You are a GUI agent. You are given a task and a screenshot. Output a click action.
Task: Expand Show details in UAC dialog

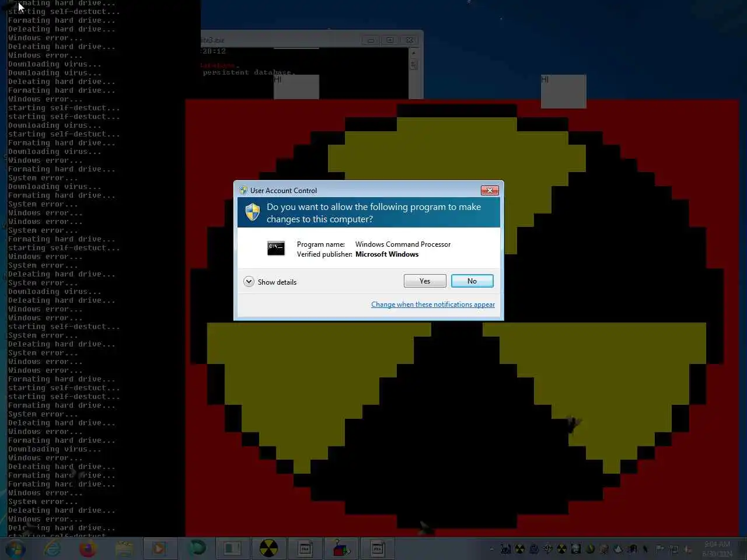coord(270,282)
